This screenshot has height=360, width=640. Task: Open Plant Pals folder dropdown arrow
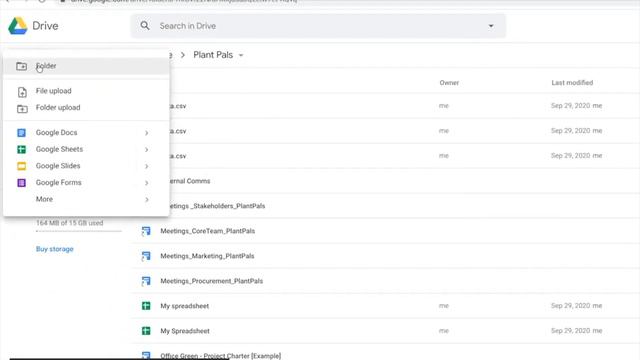241,56
